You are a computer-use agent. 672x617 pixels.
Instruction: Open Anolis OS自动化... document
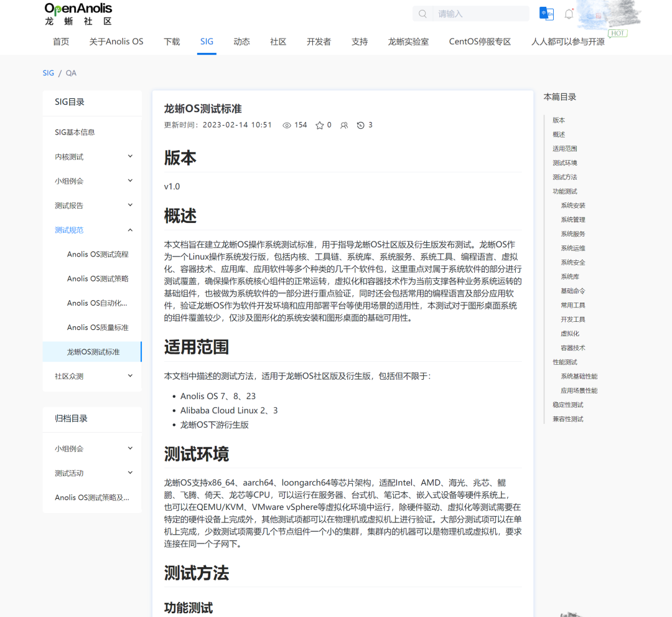tap(97, 303)
